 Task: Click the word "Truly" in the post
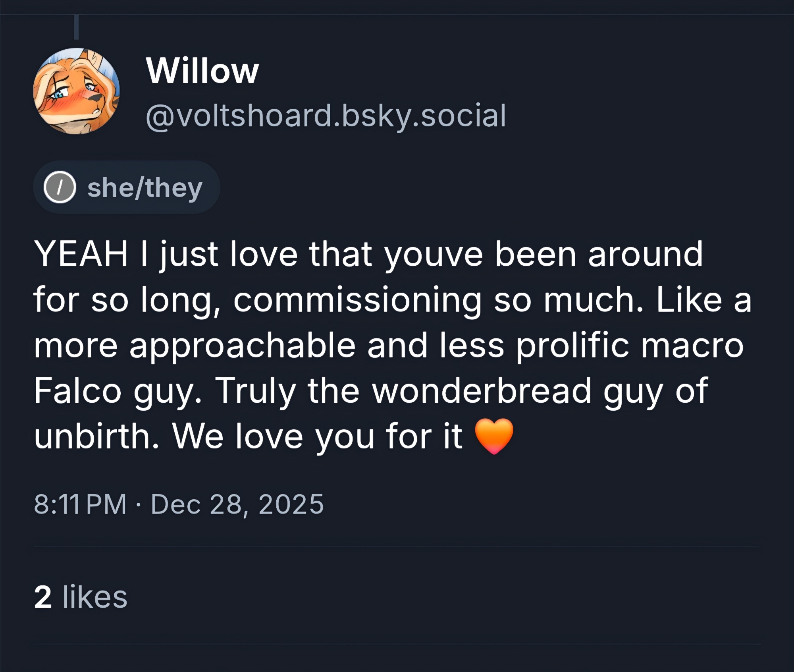(256, 391)
